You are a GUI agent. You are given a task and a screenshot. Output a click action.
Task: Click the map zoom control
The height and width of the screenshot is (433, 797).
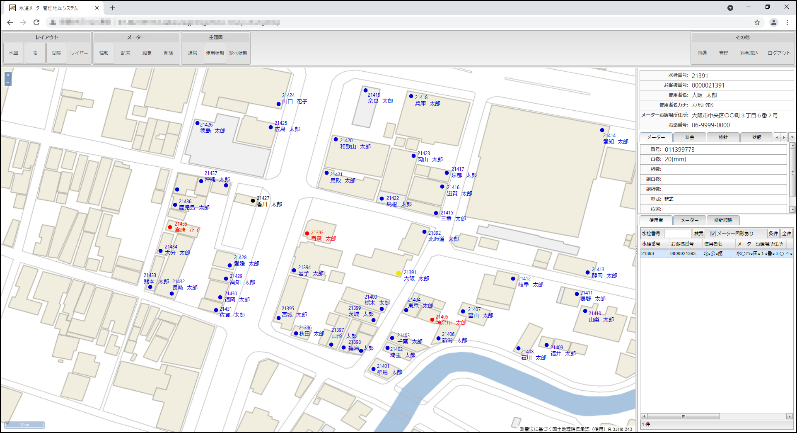[8, 78]
